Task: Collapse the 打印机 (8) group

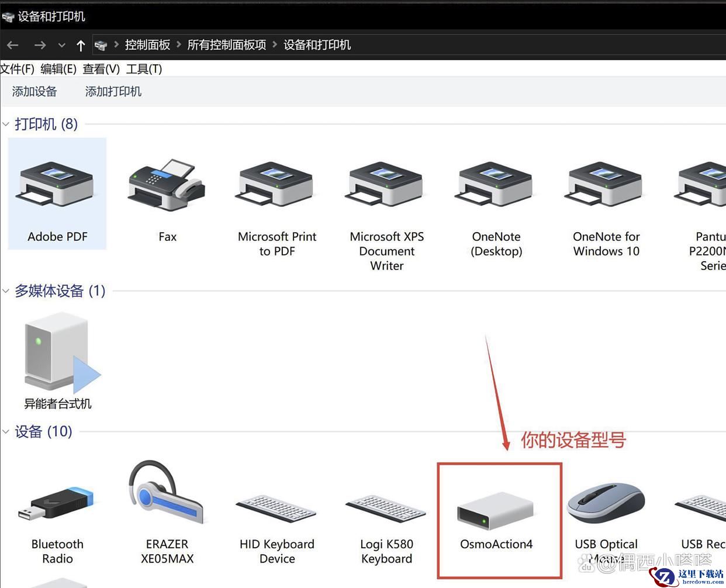Action: tap(6, 124)
